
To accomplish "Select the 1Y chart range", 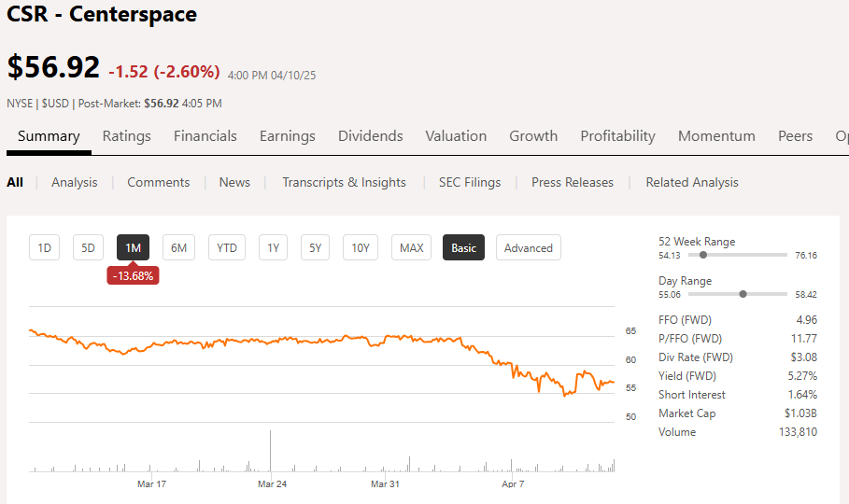I will (273, 248).
